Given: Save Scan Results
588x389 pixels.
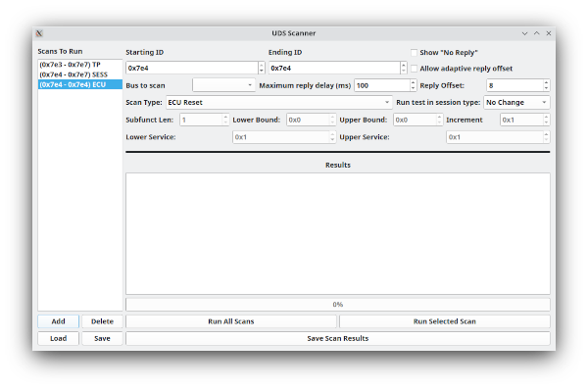Looking at the screenshot, I should (338, 338).
